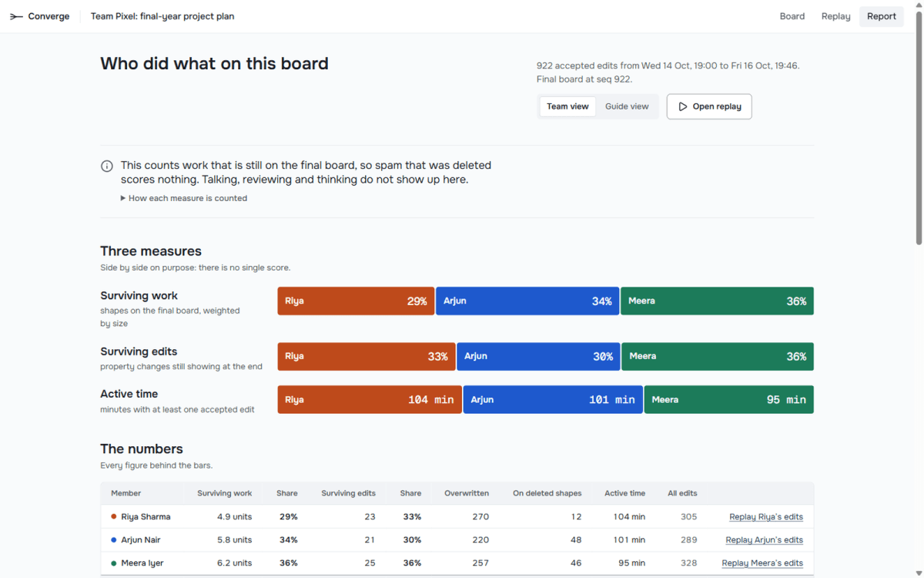This screenshot has height=578, width=924.
Task: Expand 'How each measure is counted'
Action: tap(184, 198)
